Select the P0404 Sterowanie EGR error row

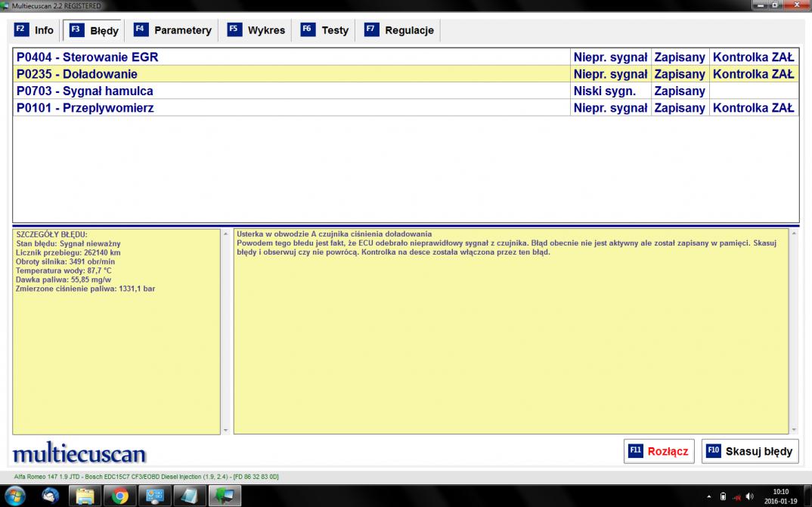291,57
